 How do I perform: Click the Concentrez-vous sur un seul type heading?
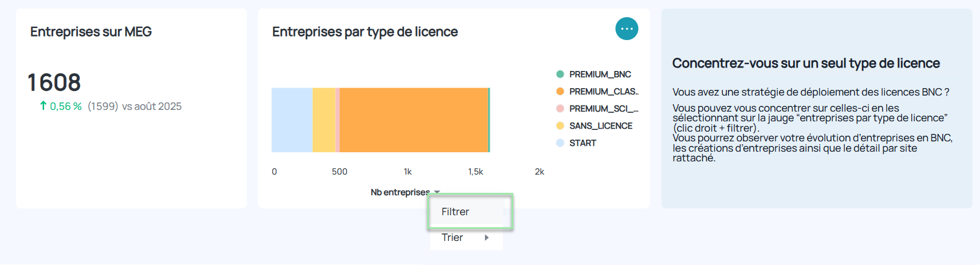(x=806, y=64)
